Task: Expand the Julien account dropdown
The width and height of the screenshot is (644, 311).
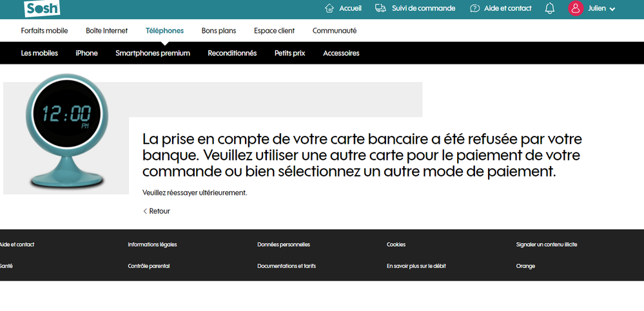Action: 612,9
